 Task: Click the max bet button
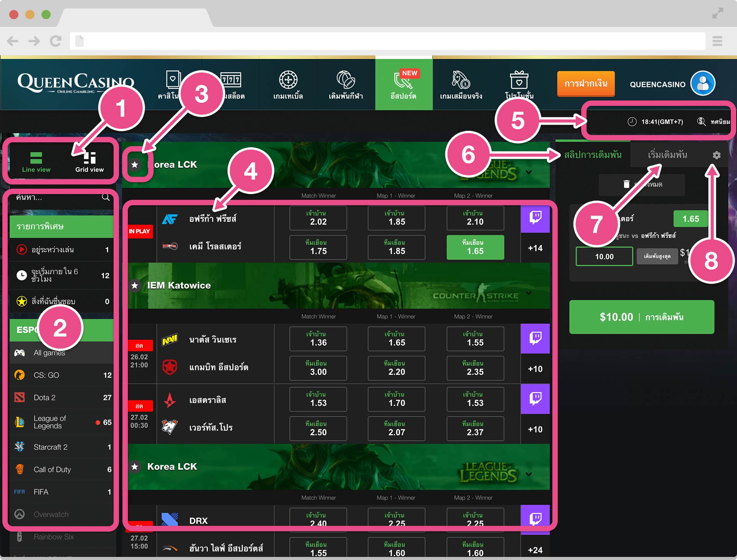click(657, 256)
